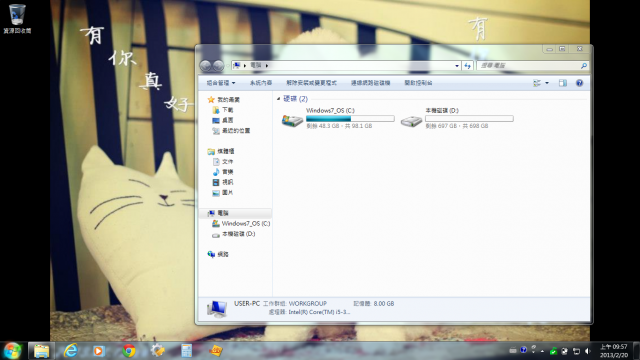640x360 pixels.
Task: Select Libraries (媒體櫃) in navigation pane
Action: click(x=221, y=151)
